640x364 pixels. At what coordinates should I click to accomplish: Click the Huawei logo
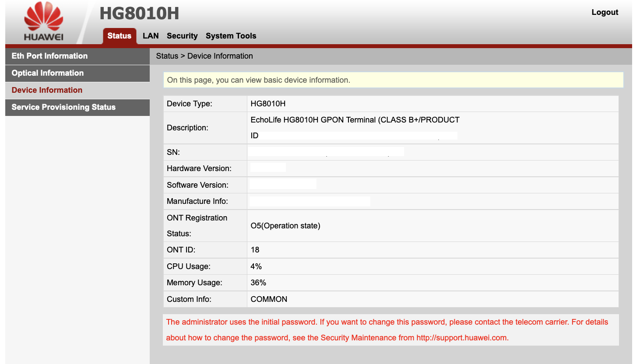43,21
